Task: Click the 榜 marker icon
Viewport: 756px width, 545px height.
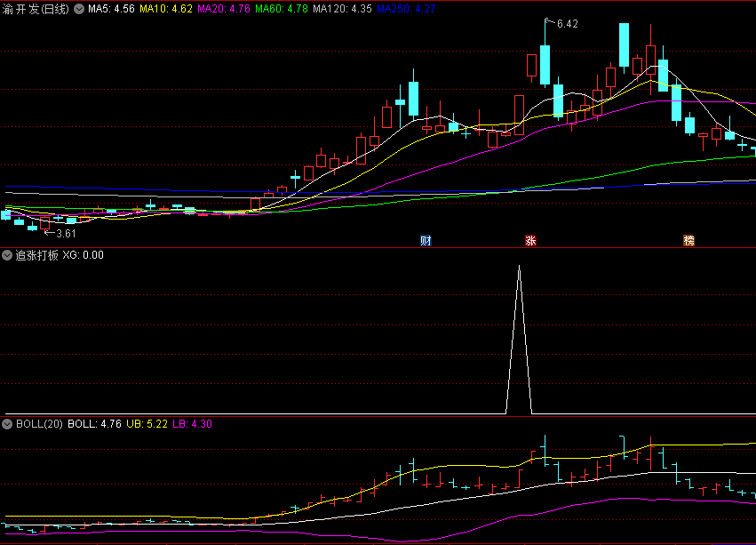Action: 689,240
